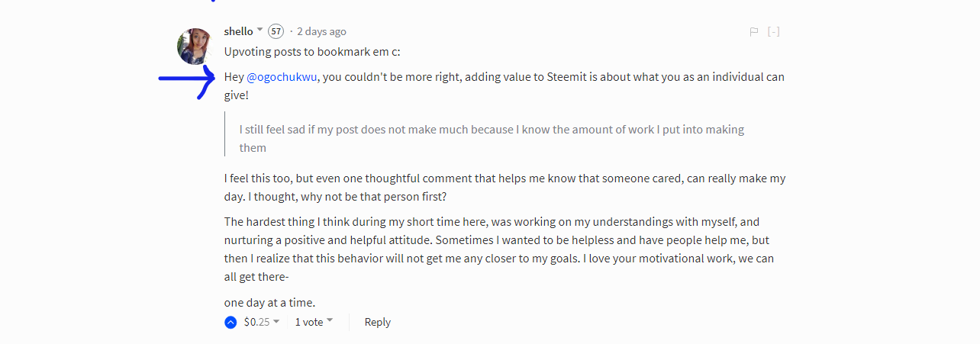The height and width of the screenshot is (344, 980).
Task: Upvote shello's comment with the blue arrow icon
Action: (x=230, y=323)
